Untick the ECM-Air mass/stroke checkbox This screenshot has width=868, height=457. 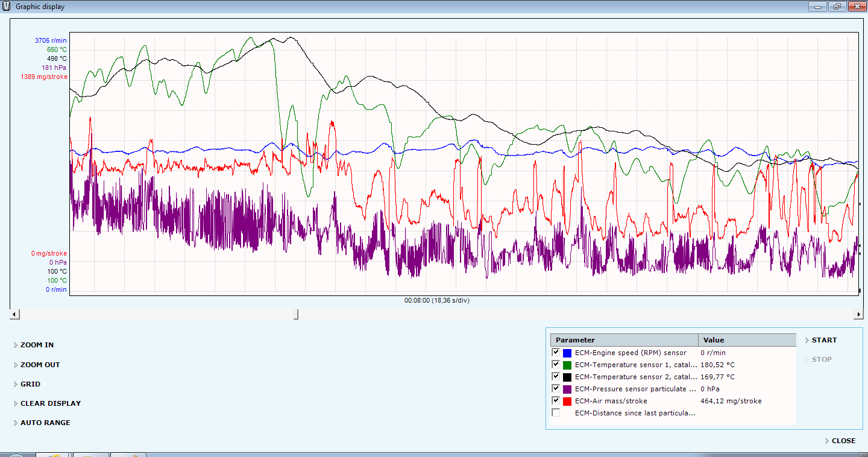coord(556,401)
